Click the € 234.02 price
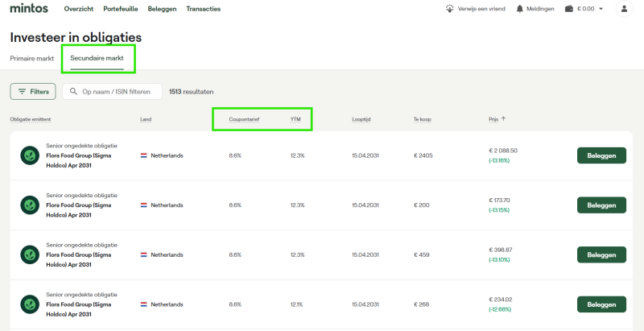The height and width of the screenshot is (331, 644). (501, 300)
